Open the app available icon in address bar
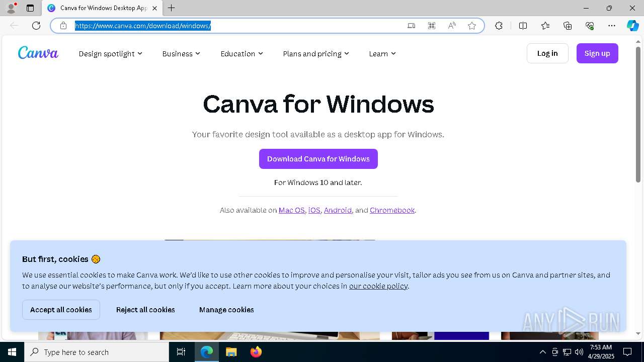The height and width of the screenshot is (362, 644). point(411,26)
